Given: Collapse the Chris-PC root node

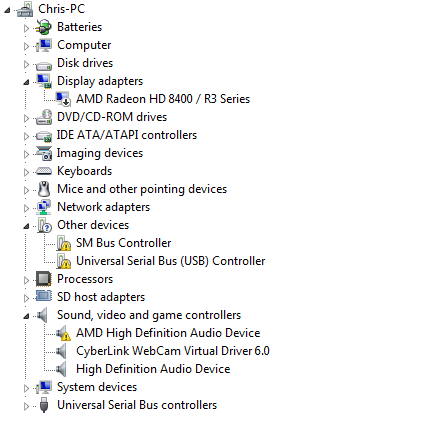Looking at the screenshot, I should tap(7, 10).
